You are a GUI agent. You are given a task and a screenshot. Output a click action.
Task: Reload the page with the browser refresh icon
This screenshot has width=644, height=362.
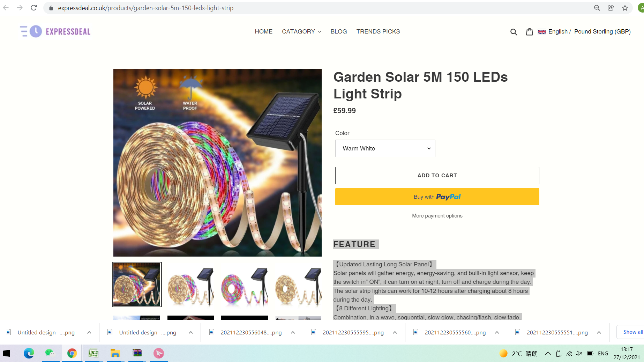click(x=34, y=8)
